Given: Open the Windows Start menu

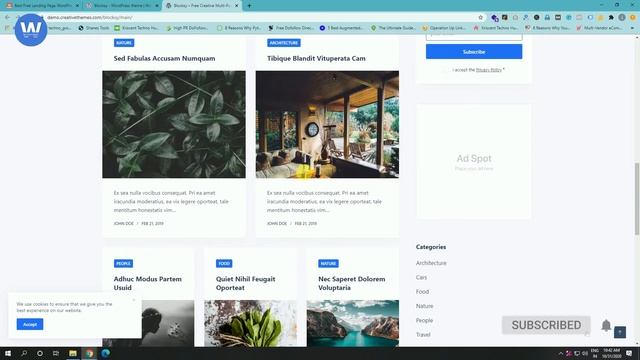Looking at the screenshot, I should (x=8, y=353).
